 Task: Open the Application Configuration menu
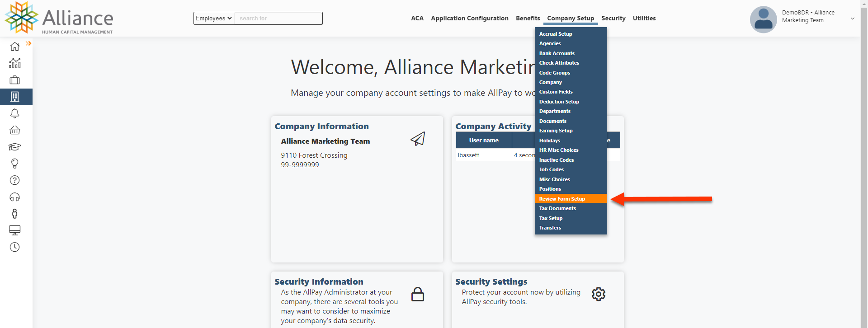[470, 18]
